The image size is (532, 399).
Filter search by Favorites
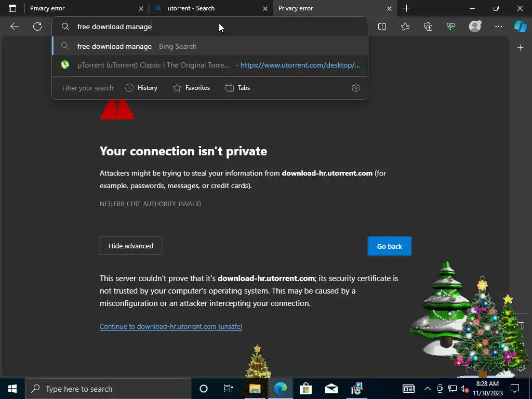click(192, 88)
